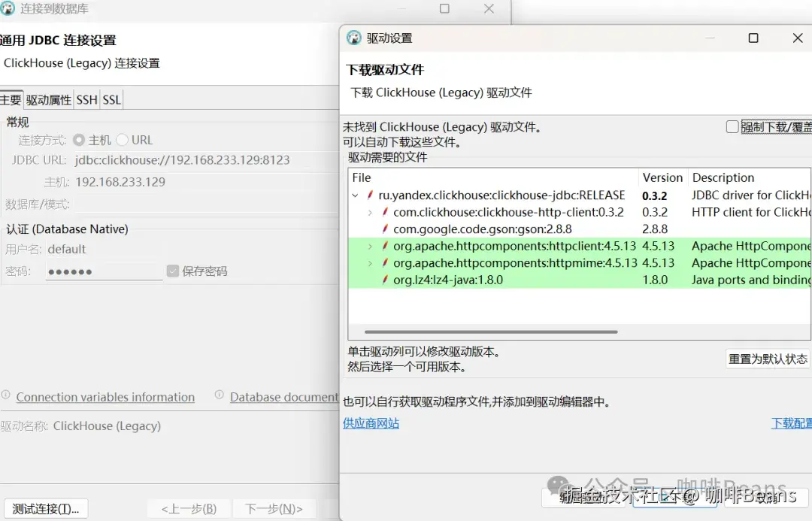This screenshot has width=812, height=521.
Task: Click info icon beside Database documentation link
Action: [220, 395]
